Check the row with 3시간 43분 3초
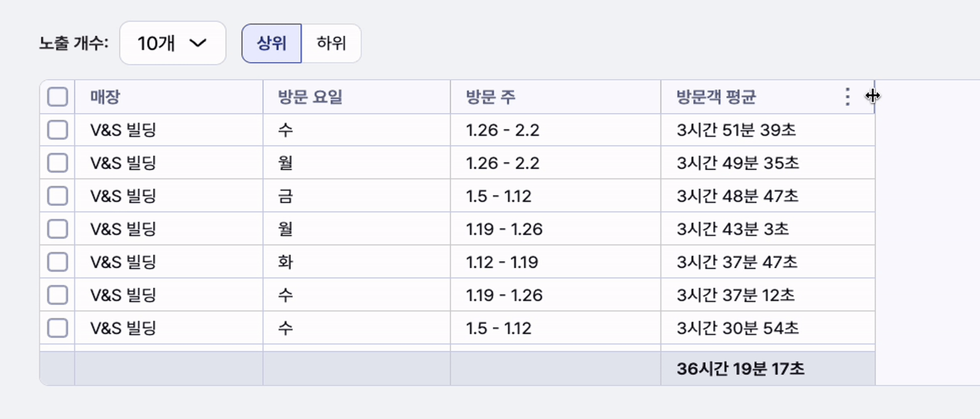Image resolution: width=980 pixels, height=419 pixels. coord(58,229)
